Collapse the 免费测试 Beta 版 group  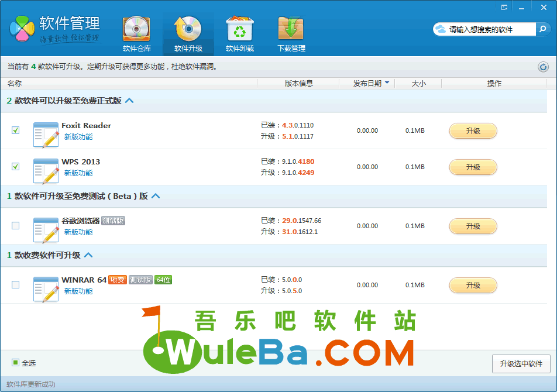click(x=156, y=196)
